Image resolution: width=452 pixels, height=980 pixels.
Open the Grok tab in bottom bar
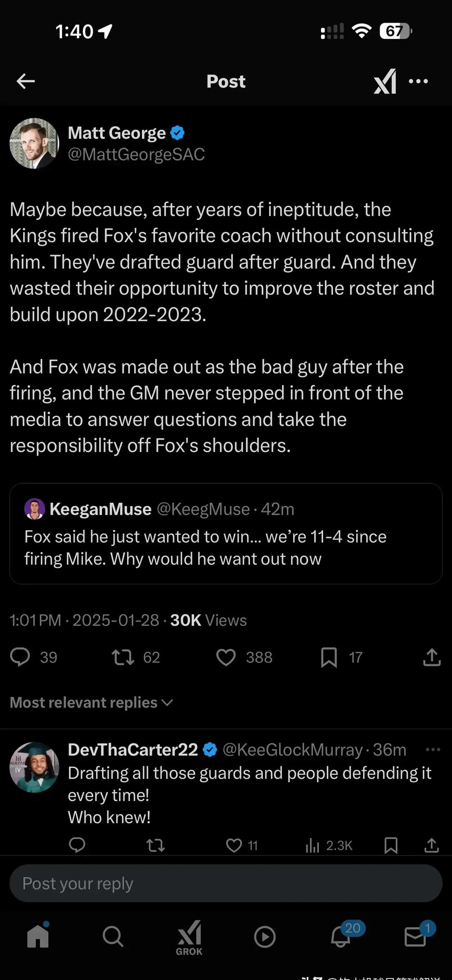point(189,937)
